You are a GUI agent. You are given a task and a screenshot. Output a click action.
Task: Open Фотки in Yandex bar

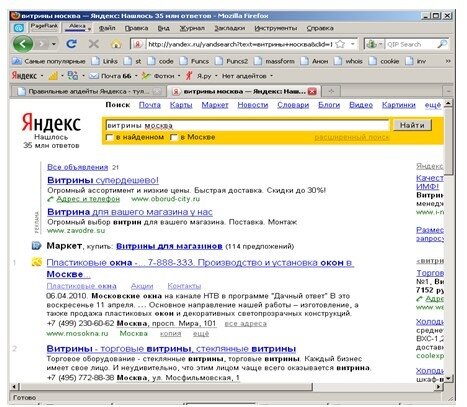158,76
